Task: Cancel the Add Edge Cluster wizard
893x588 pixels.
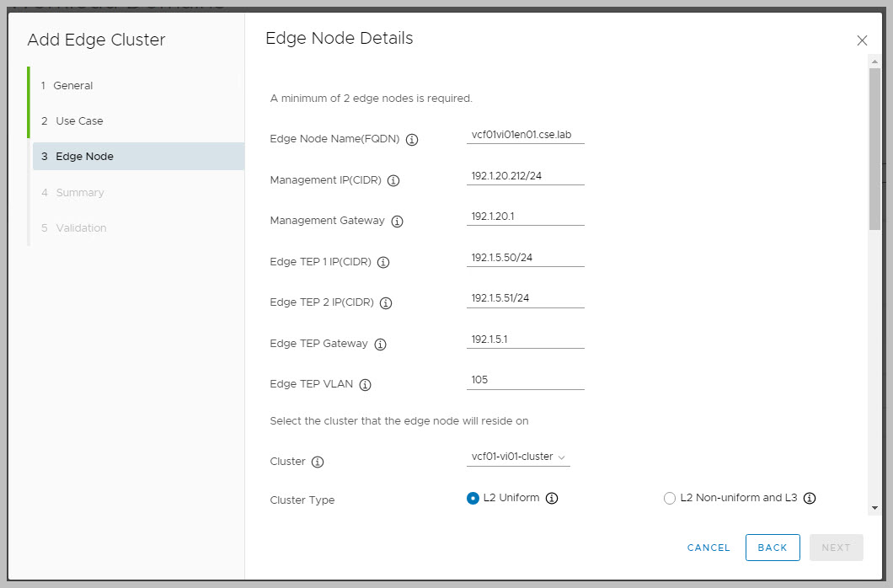Action: 709,548
